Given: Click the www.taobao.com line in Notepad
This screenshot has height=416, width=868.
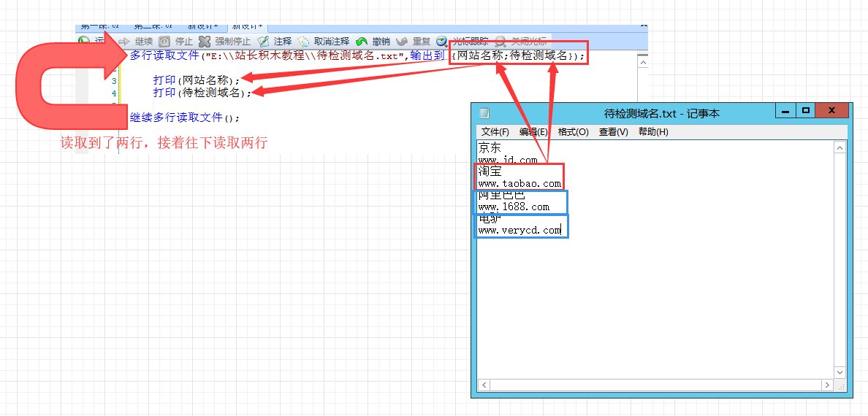Looking at the screenshot, I should coord(519,184).
